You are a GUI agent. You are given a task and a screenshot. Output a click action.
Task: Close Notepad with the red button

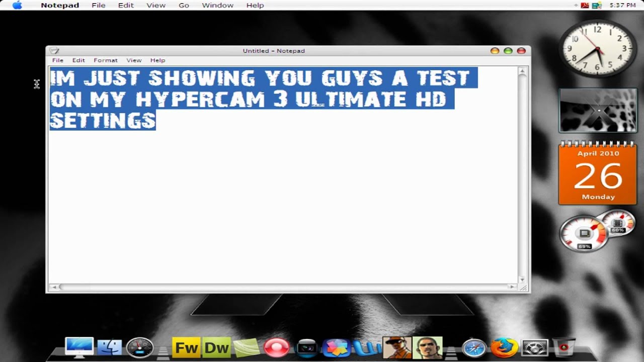[521, 51]
